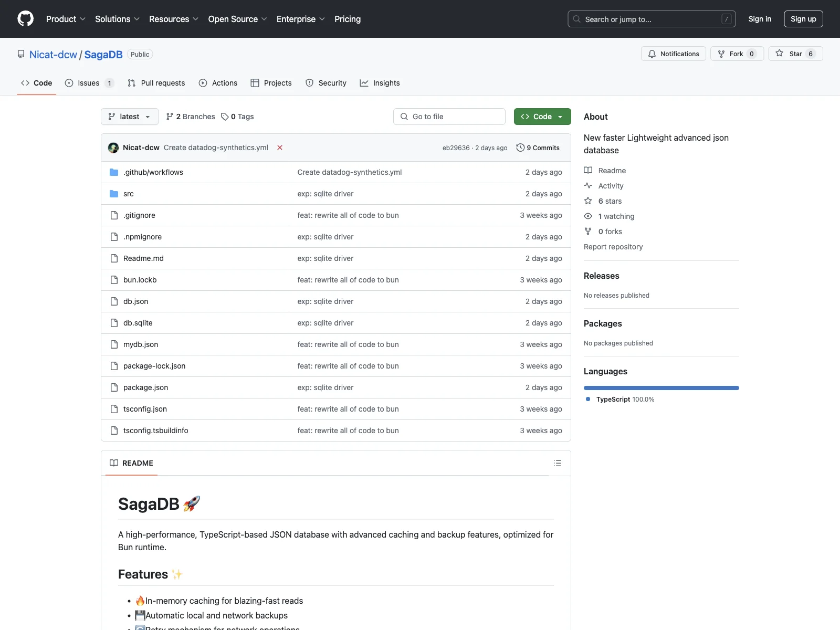The image size is (840, 630).
Task: Focus the Search or jump to field
Action: click(x=652, y=19)
